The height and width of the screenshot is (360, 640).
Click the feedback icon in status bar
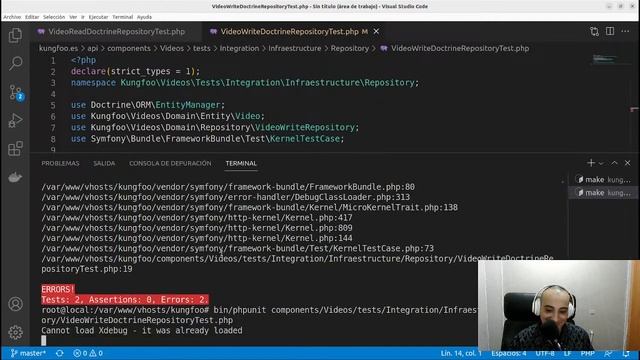tap(609, 353)
